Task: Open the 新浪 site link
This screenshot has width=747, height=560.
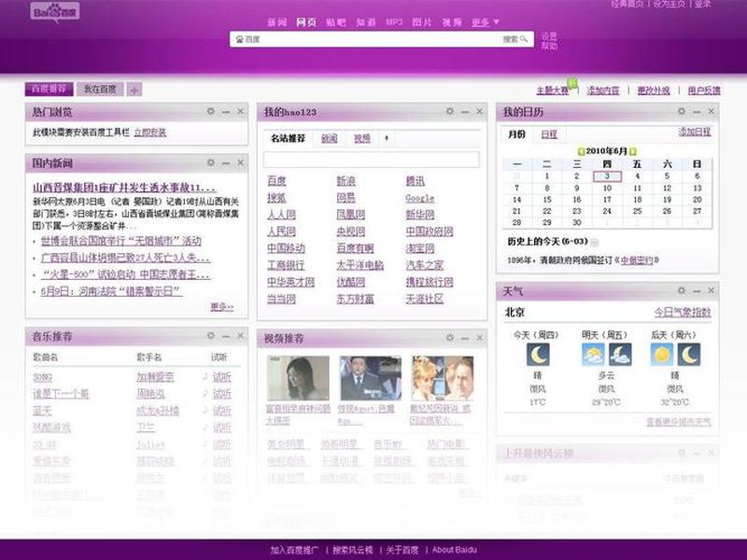Action: pos(345,181)
